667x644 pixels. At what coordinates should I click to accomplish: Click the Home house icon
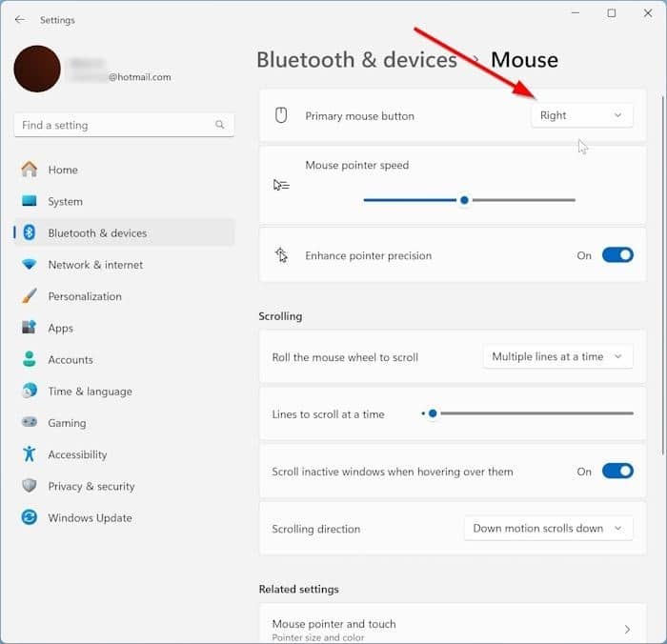click(x=30, y=170)
